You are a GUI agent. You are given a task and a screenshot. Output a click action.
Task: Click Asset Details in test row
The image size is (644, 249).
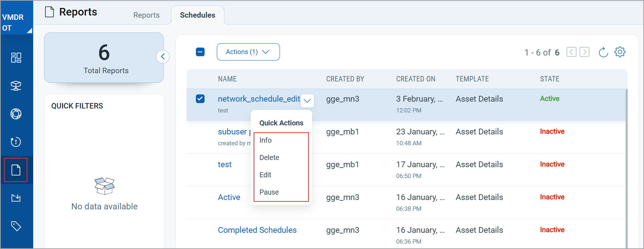coord(479,164)
